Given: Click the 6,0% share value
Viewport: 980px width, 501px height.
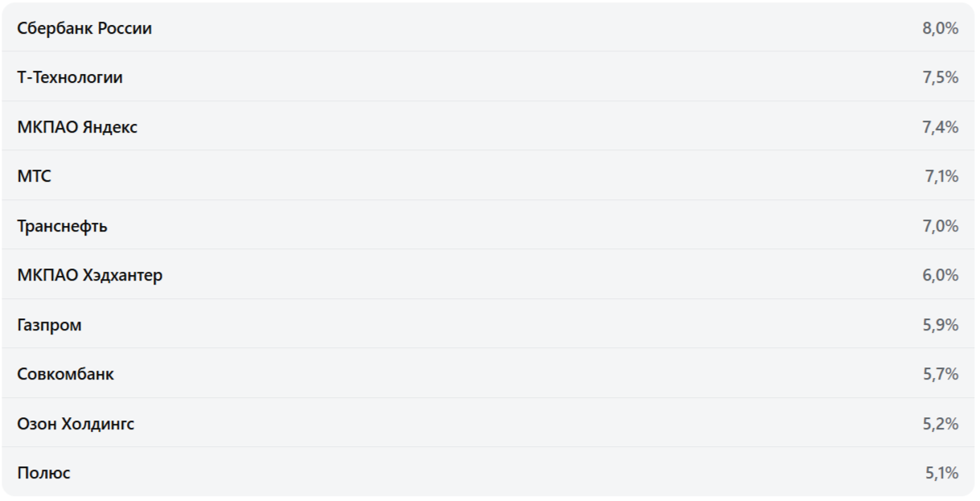Looking at the screenshot, I should (940, 275).
